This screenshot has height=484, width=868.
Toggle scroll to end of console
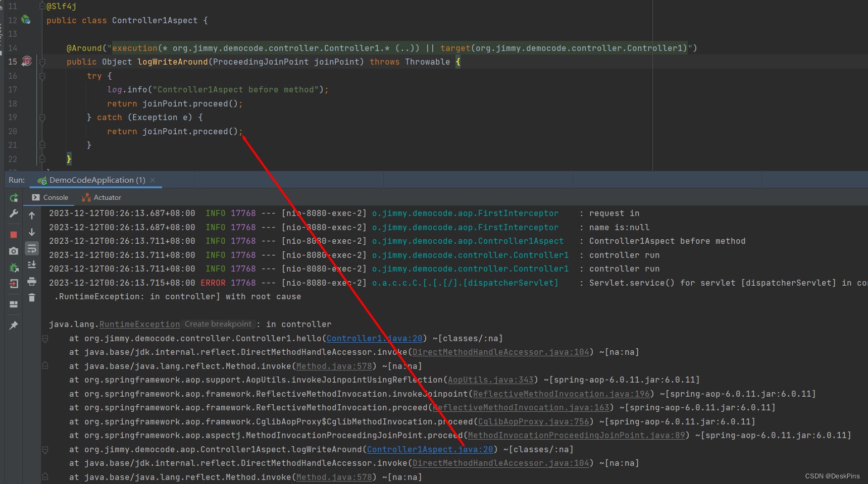pyautogui.click(x=32, y=265)
